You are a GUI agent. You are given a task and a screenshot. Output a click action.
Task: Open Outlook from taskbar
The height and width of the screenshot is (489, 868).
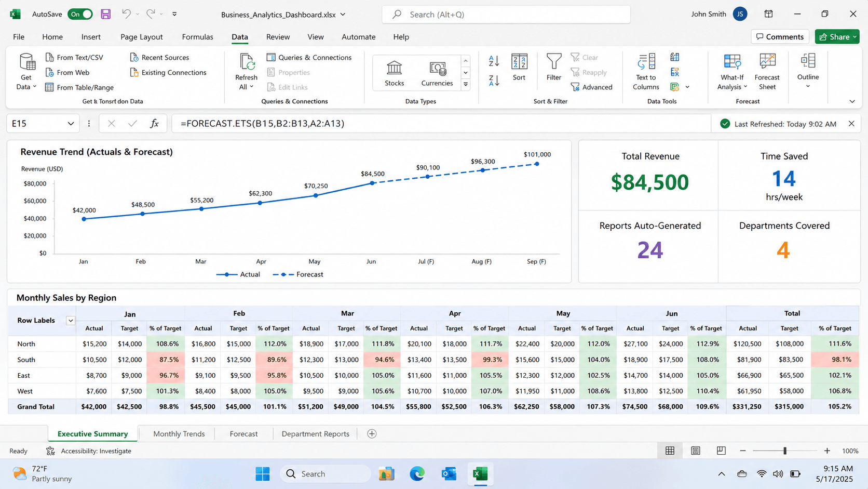tap(449, 474)
